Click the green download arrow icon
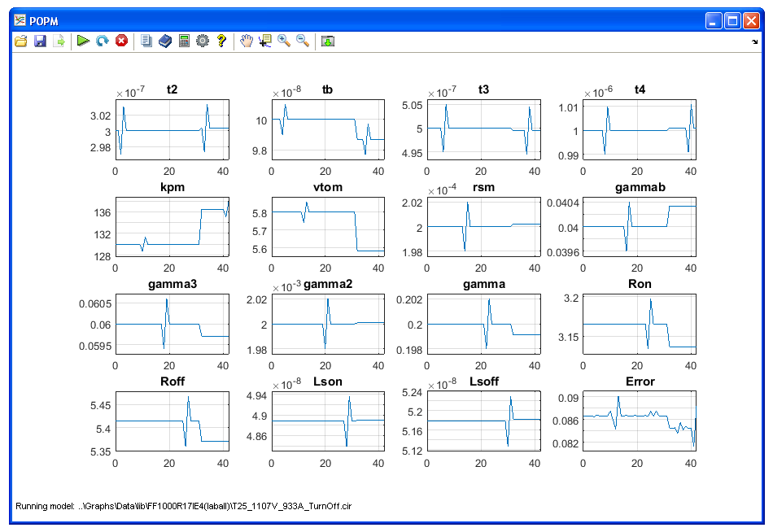Screen dimensions: 773x532 point(327,41)
